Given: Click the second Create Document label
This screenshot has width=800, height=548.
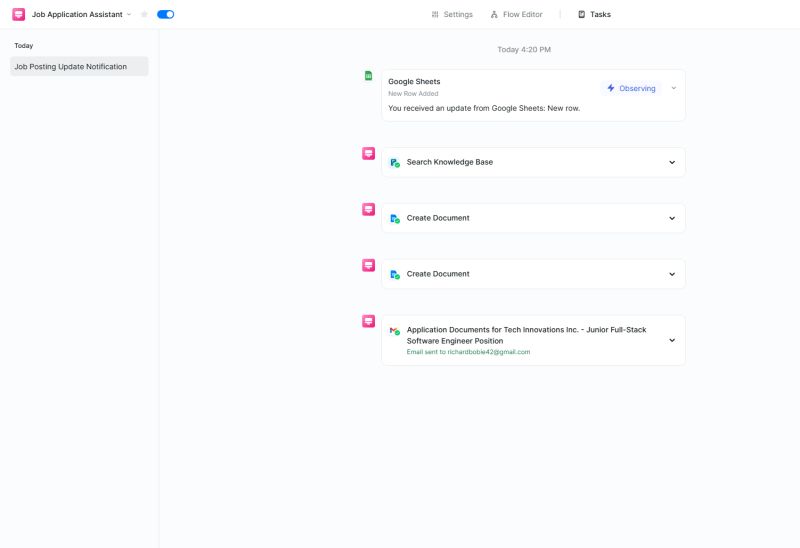Looking at the screenshot, I should [438, 274].
